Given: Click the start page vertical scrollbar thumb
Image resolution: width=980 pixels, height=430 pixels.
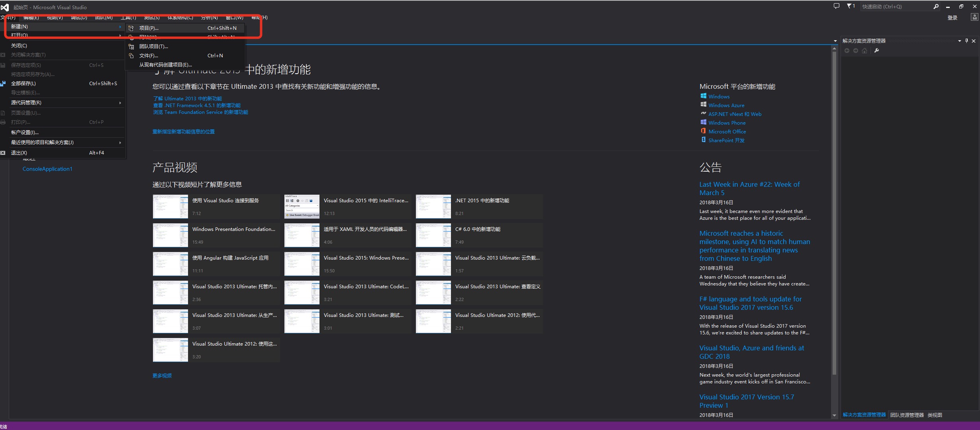Looking at the screenshot, I should (x=834, y=213).
